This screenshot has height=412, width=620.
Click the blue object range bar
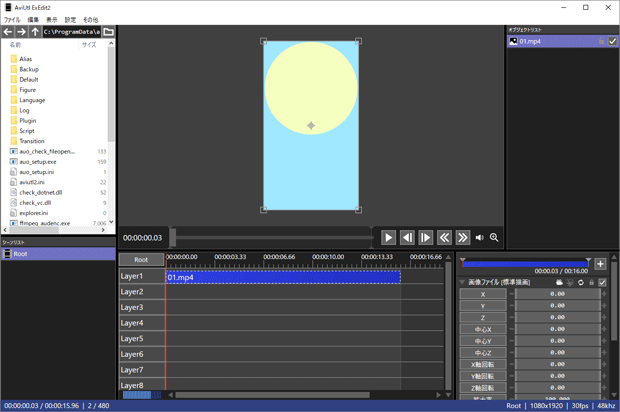click(525, 264)
